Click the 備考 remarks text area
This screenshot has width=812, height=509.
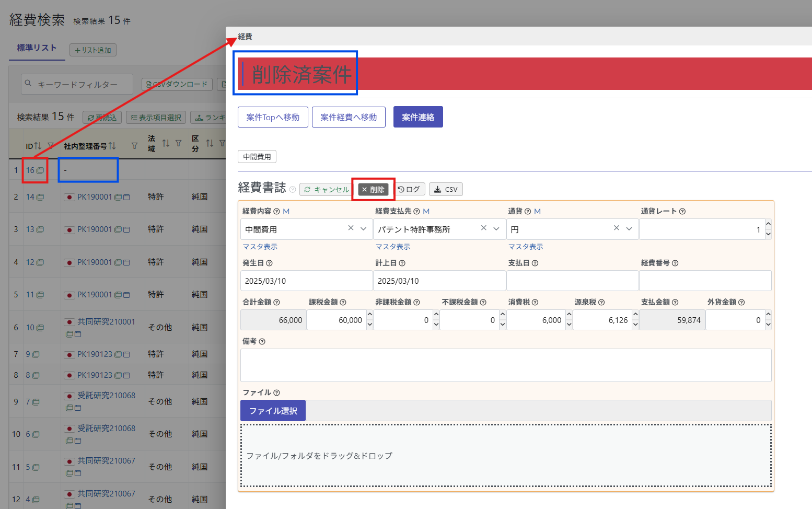pos(506,365)
